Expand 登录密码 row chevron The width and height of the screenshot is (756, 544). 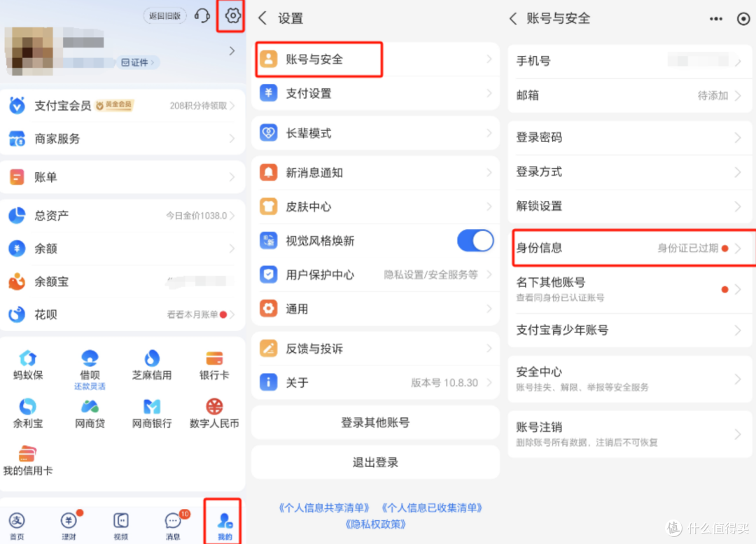(x=738, y=137)
